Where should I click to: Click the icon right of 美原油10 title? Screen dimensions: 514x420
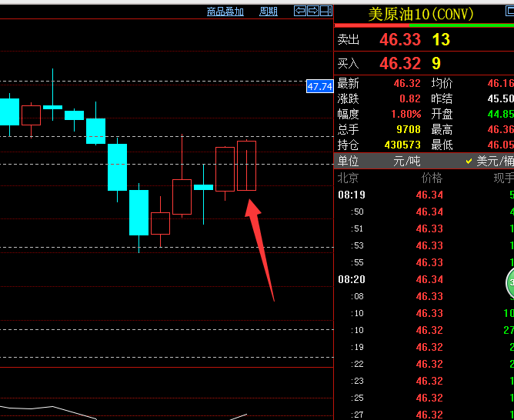pyautogui.click(x=509, y=13)
